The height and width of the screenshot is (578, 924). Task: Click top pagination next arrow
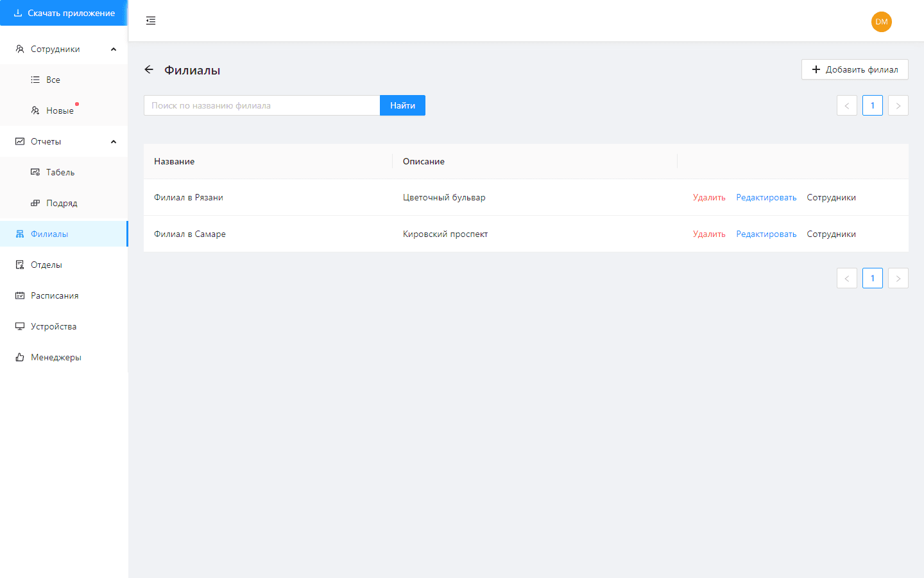point(898,105)
